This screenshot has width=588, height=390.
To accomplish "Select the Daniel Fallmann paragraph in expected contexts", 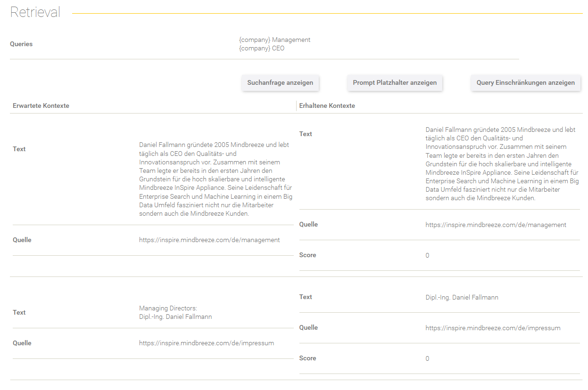I will (x=215, y=179).
